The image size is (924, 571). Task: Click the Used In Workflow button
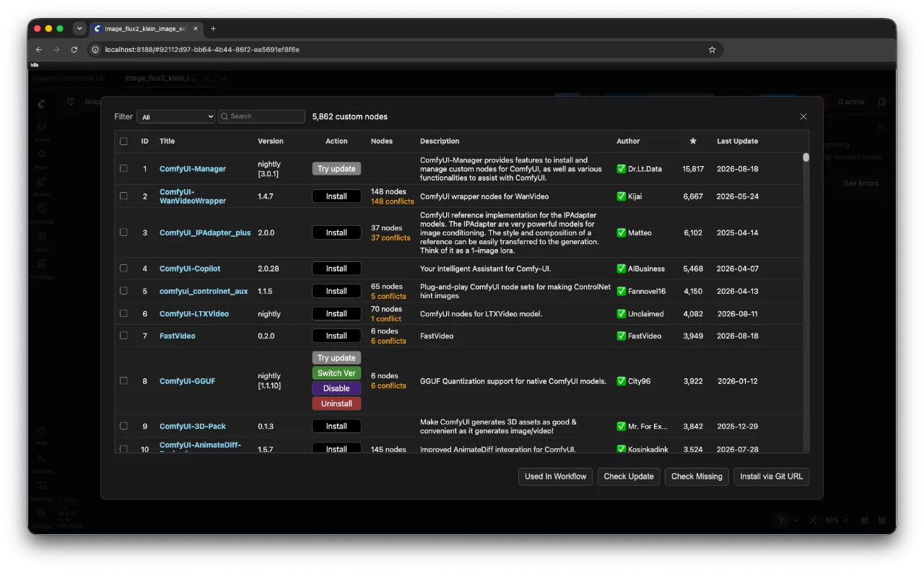555,476
